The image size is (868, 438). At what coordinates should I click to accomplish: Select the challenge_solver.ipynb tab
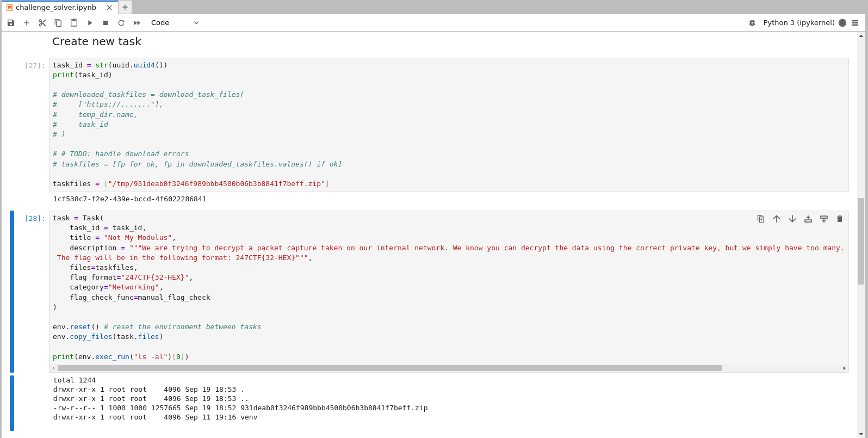(55, 8)
